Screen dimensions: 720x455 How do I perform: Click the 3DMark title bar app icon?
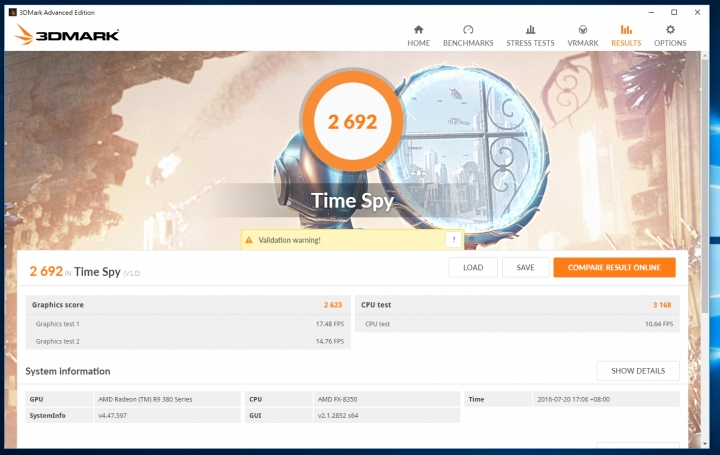tap(13, 12)
